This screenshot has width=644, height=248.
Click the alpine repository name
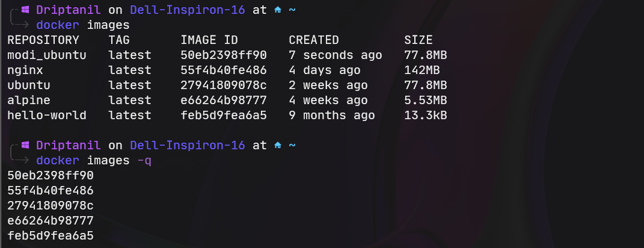pyautogui.click(x=29, y=101)
